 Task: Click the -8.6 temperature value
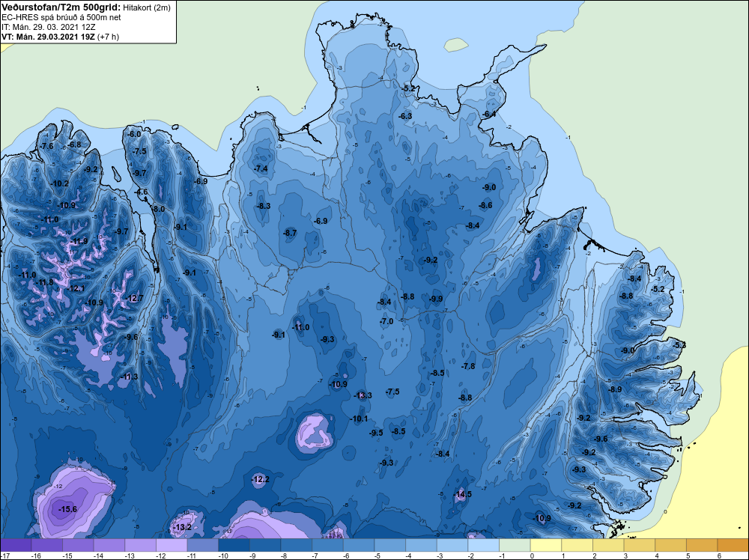coord(485,205)
